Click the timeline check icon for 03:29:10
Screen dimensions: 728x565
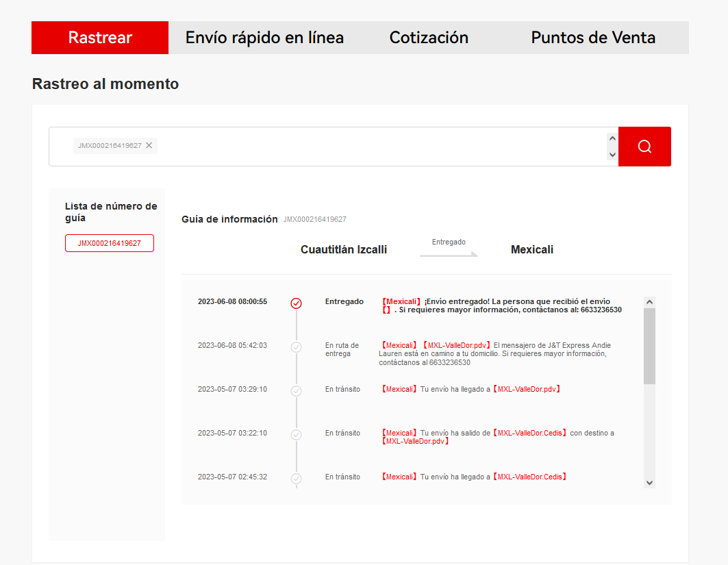click(x=296, y=391)
